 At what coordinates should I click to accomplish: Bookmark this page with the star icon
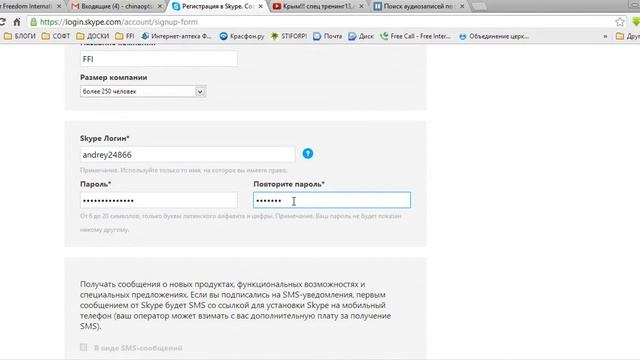pyautogui.click(x=620, y=22)
